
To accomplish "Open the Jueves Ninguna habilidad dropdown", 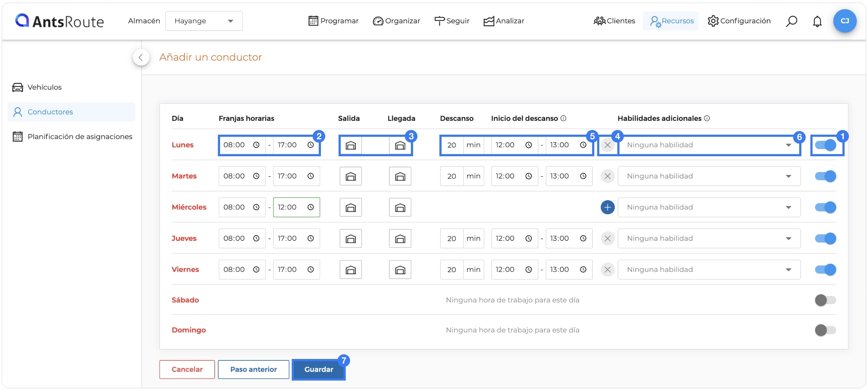I will [x=709, y=238].
